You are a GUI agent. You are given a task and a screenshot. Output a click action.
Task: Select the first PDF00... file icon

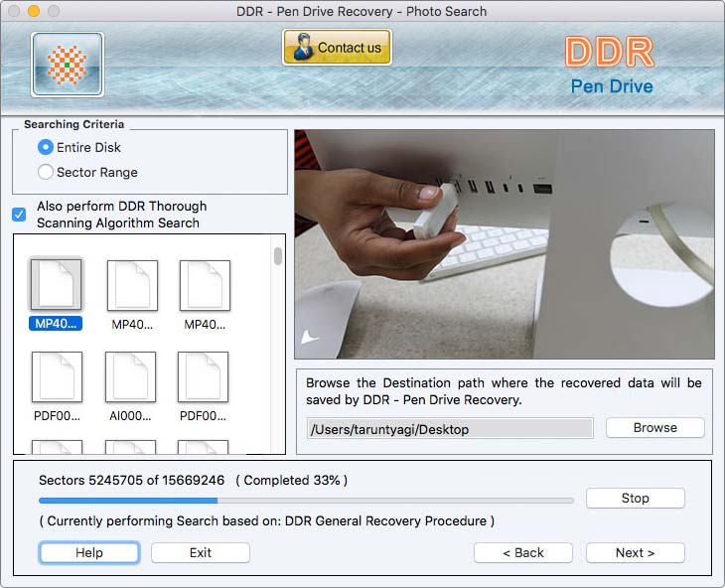click(x=57, y=376)
